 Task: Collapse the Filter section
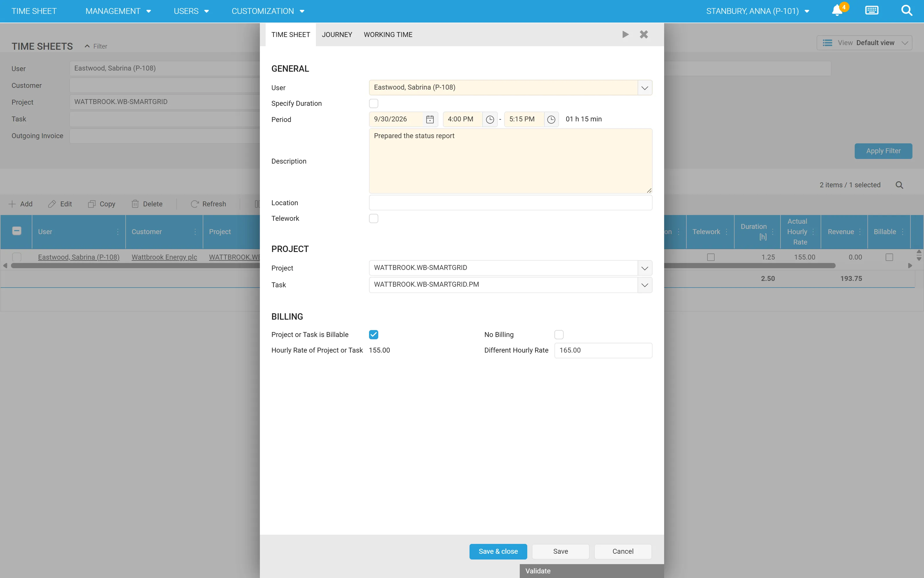[96, 46]
